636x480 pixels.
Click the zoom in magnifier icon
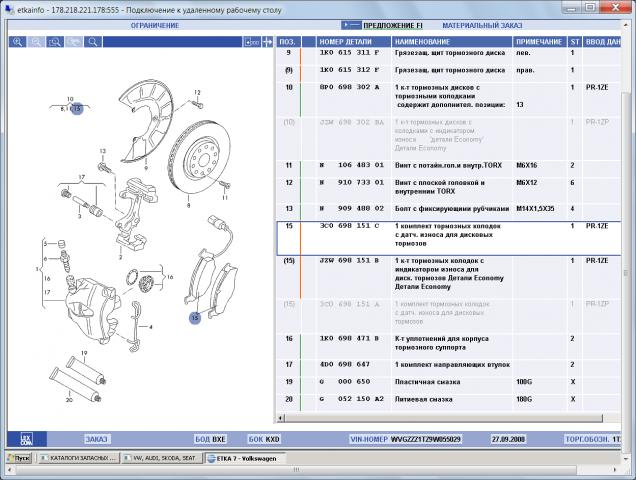(x=17, y=42)
